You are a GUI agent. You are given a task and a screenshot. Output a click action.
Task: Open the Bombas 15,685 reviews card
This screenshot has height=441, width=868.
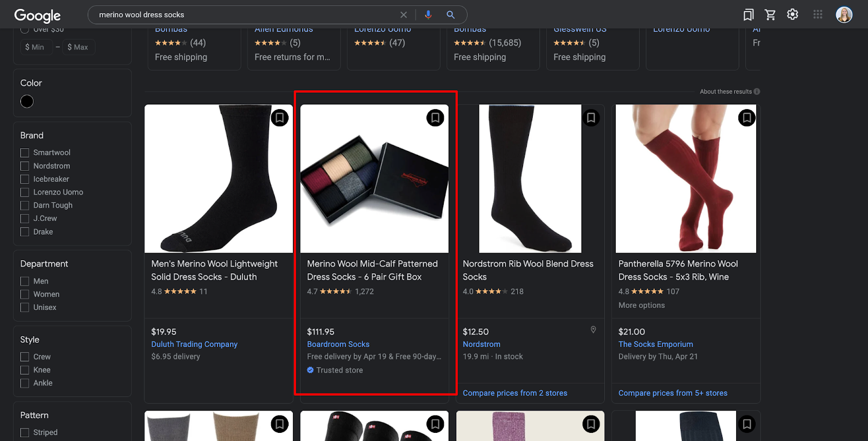click(493, 49)
